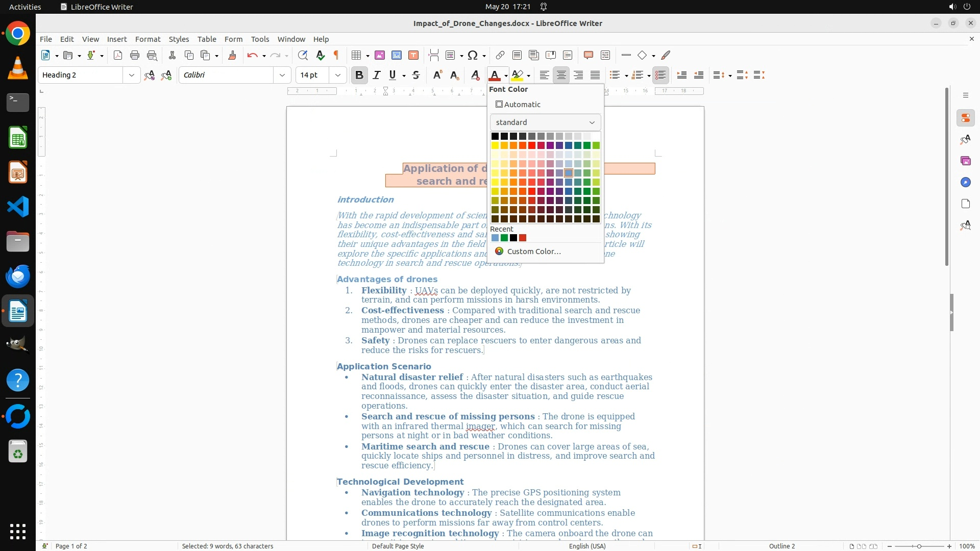Screen dimensions: 980x551
Task: Enable Justified paragraph alignment
Action: tap(595, 75)
